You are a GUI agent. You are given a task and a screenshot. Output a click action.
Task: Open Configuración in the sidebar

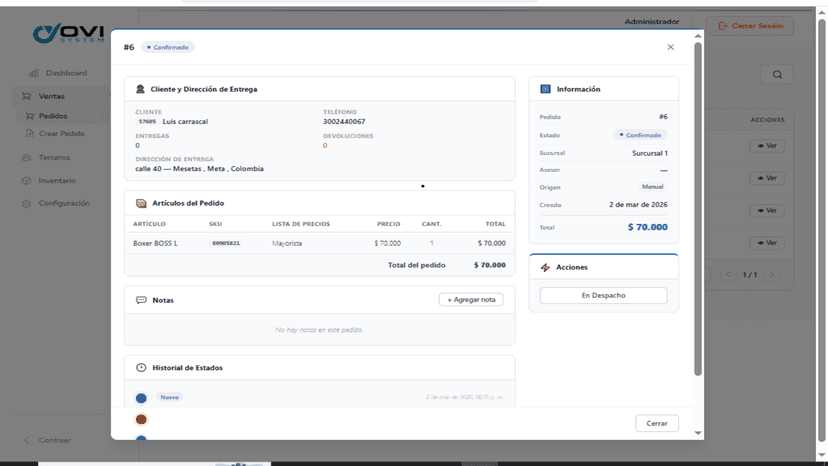pyautogui.click(x=64, y=203)
